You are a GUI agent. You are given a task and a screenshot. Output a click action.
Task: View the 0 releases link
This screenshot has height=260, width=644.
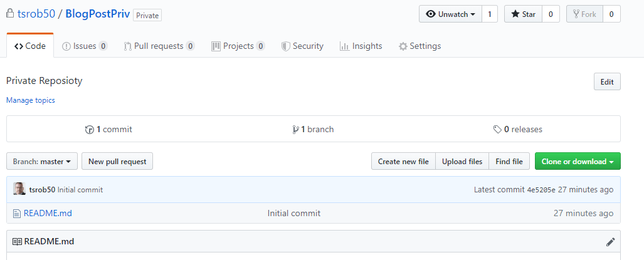point(517,130)
